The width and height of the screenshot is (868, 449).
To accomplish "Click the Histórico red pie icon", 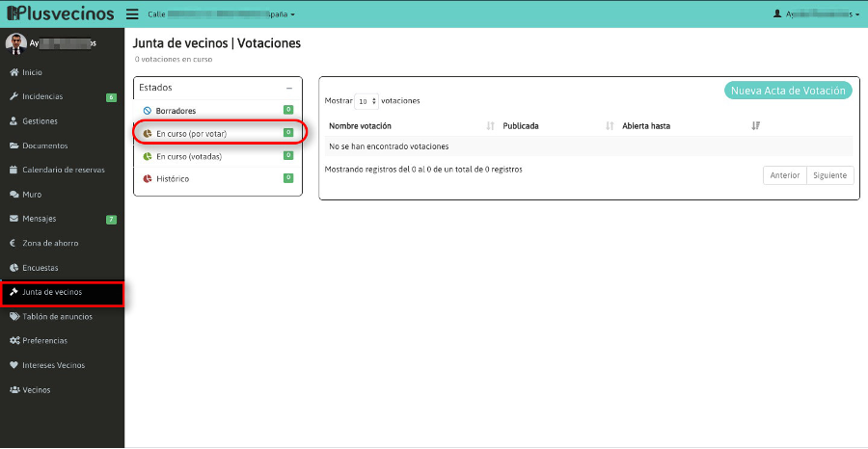I will pos(148,178).
